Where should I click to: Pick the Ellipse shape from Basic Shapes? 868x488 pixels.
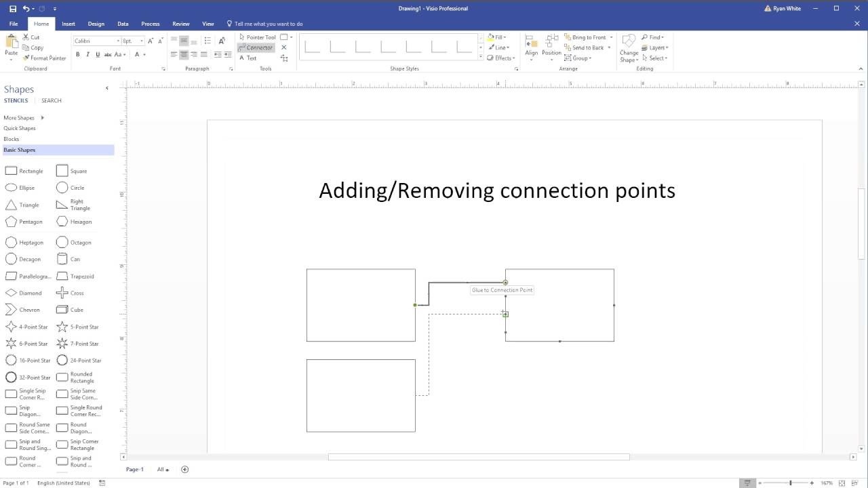coord(20,188)
